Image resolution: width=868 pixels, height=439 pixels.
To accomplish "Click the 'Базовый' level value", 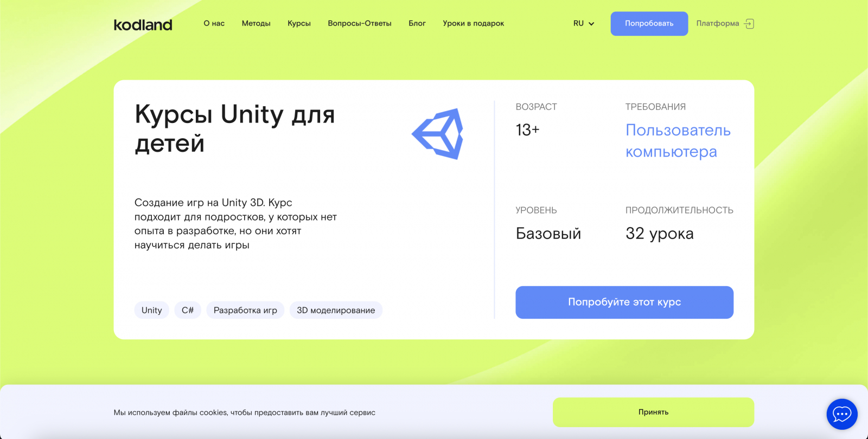I will click(x=548, y=234).
